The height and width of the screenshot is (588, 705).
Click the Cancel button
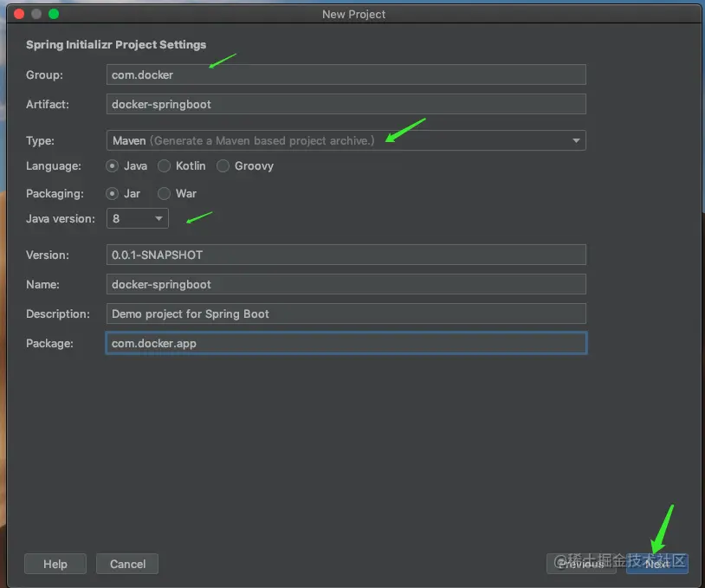pyautogui.click(x=127, y=564)
